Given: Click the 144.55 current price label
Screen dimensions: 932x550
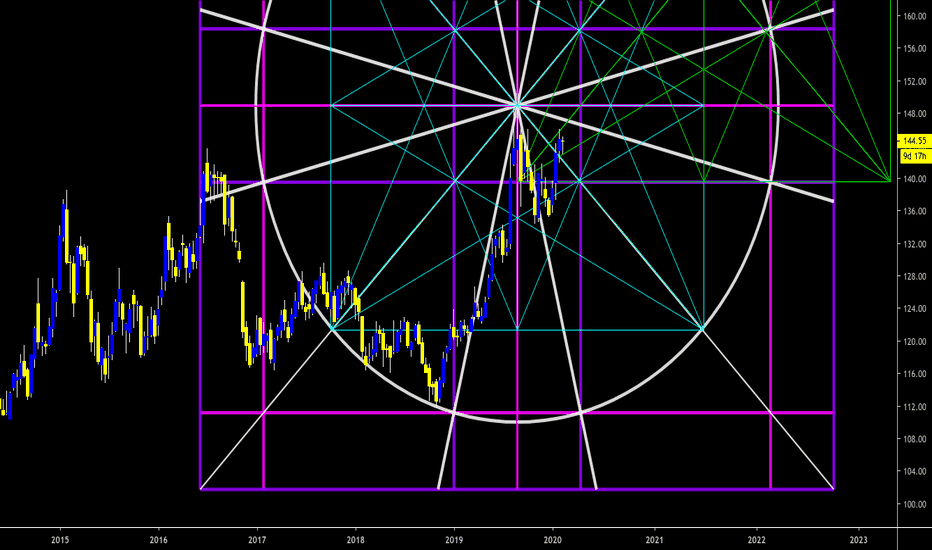Looking at the screenshot, I should point(914,141).
